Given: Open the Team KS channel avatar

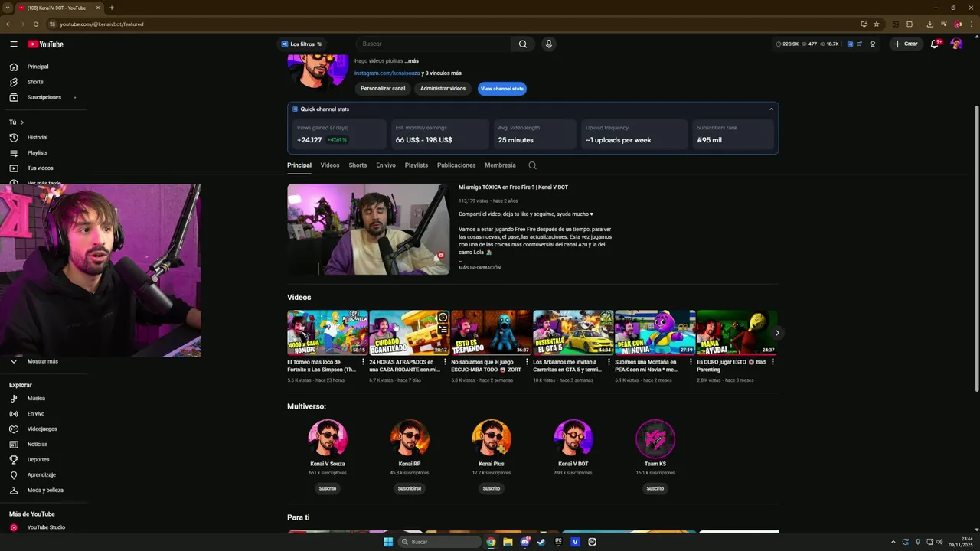Looking at the screenshot, I should click(655, 439).
